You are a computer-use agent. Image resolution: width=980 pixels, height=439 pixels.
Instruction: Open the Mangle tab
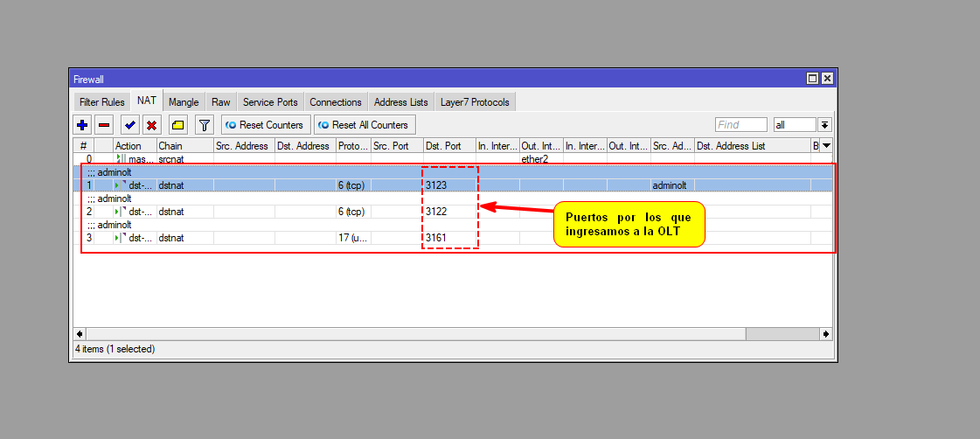pyautogui.click(x=184, y=102)
